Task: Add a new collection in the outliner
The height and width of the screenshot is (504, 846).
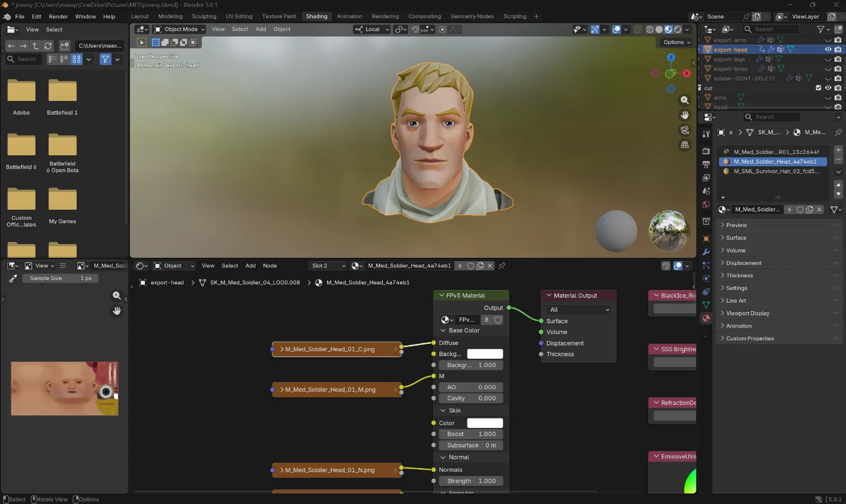Action: tap(839, 30)
